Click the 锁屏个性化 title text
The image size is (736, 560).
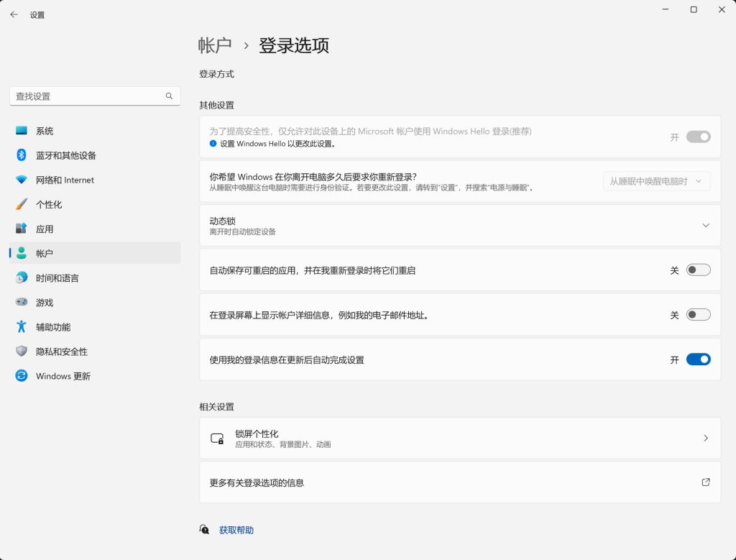(x=257, y=433)
